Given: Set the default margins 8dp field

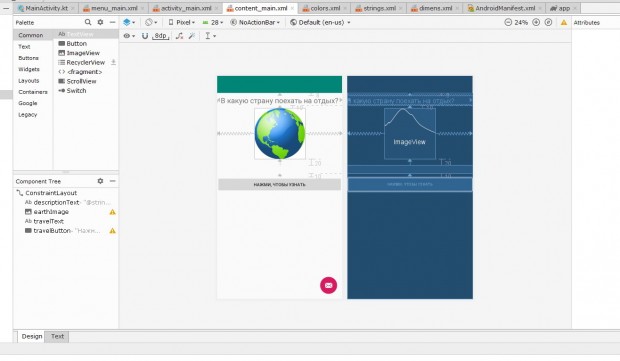Looking at the screenshot, I should point(160,36).
